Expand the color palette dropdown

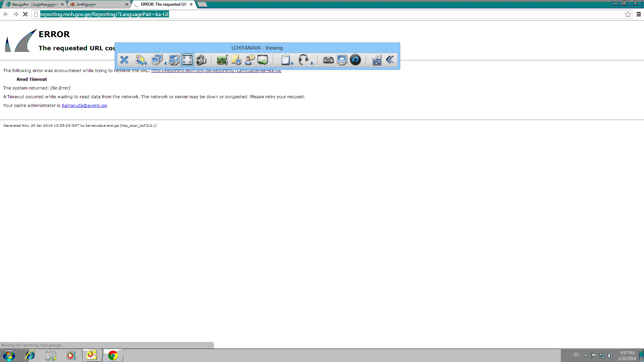pyautogui.click(x=141, y=60)
